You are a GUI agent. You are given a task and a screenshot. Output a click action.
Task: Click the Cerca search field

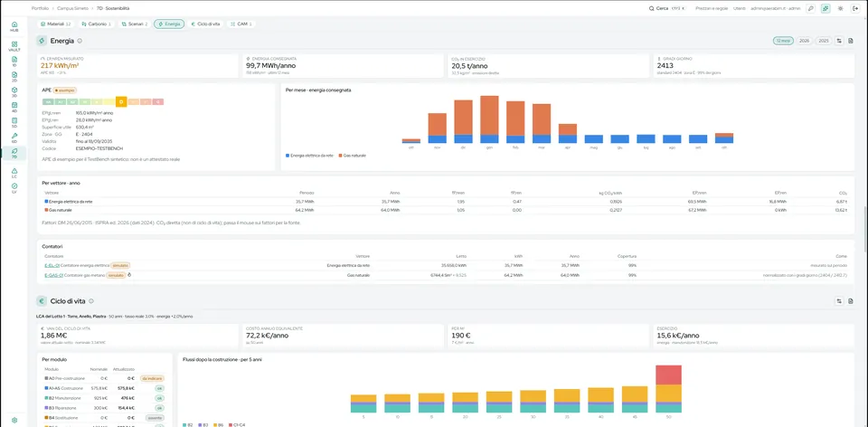click(x=667, y=8)
